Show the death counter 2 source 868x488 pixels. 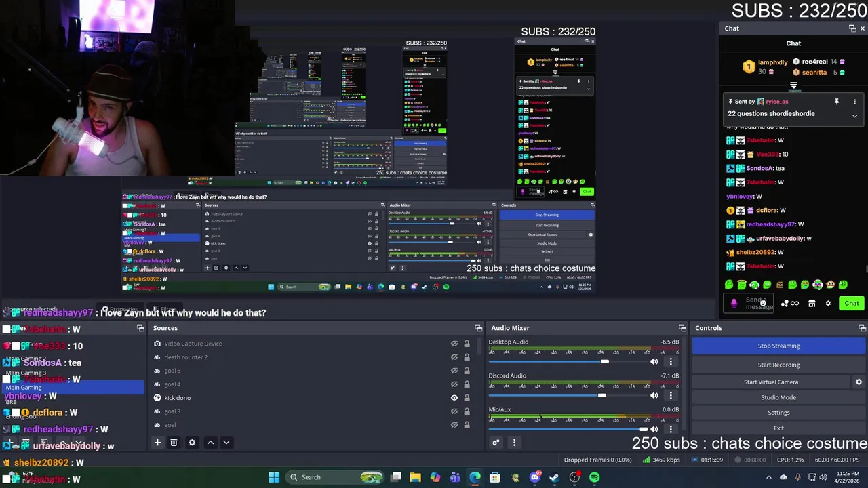pyautogui.click(x=454, y=357)
